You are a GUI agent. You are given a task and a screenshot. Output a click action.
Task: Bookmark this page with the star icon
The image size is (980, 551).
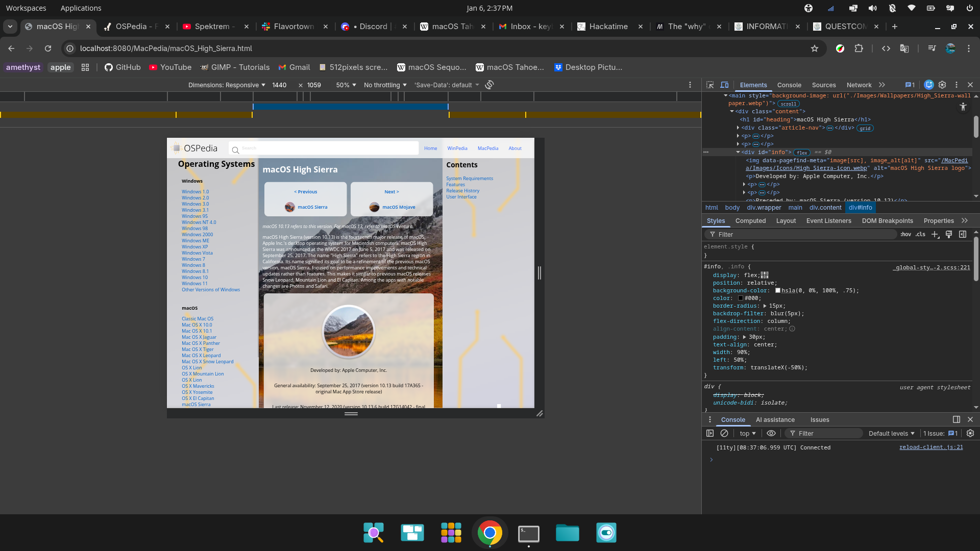[815, 48]
